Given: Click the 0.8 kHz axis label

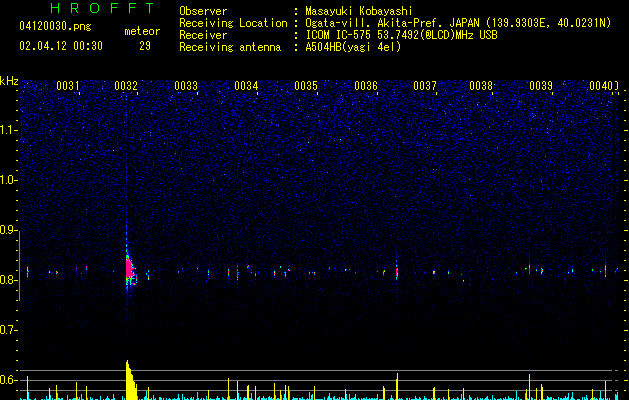Looking at the screenshot, I should click(9, 280).
